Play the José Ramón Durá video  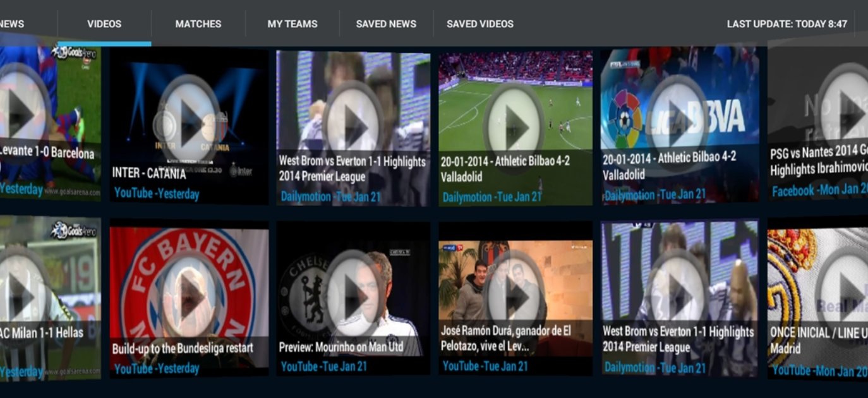click(516, 296)
